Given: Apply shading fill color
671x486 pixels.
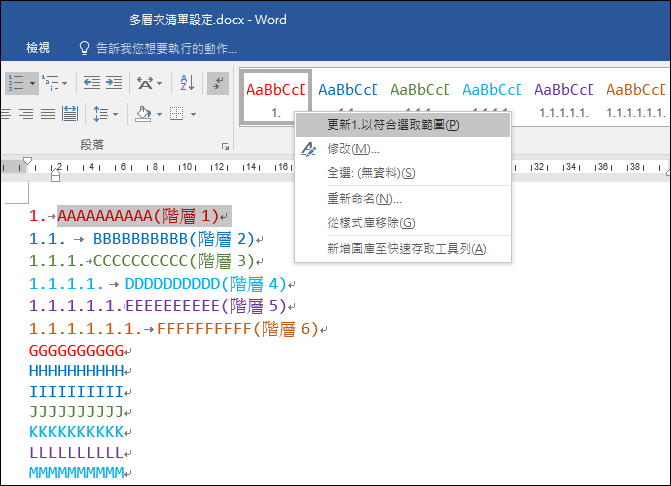Looking at the screenshot, I should pyautogui.click(x=143, y=114).
